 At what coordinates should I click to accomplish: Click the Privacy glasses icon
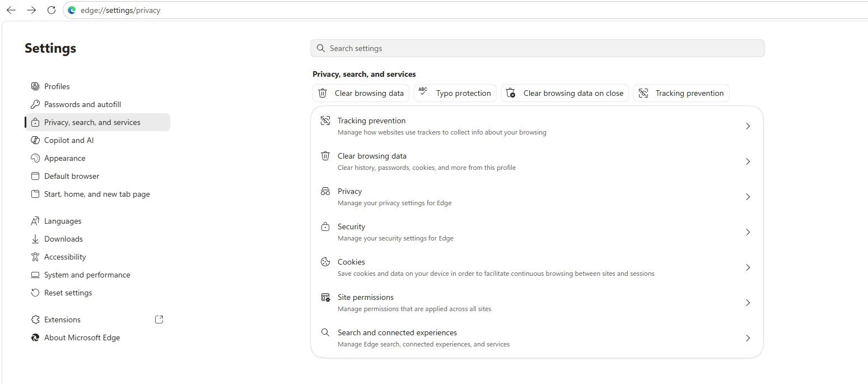point(325,191)
